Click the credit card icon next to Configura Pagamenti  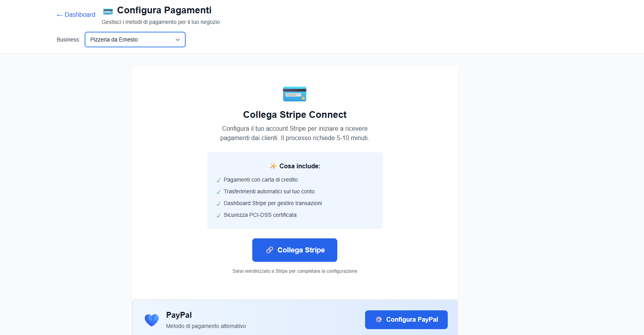click(x=108, y=11)
